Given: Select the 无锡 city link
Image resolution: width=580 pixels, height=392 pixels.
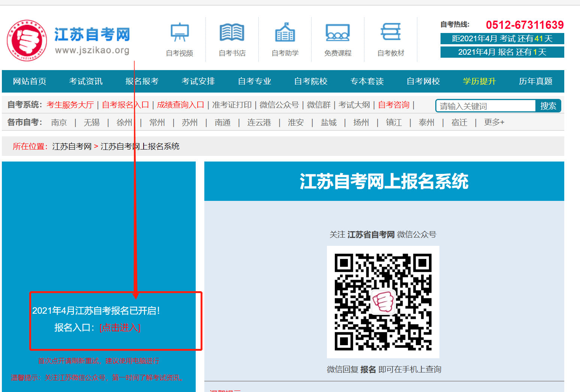Looking at the screenshot, I should (x=91, y=123).
